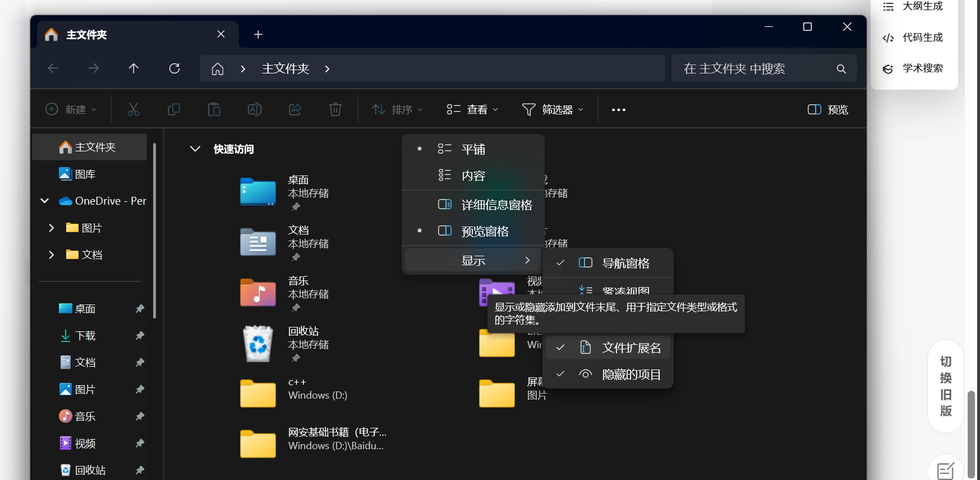Viewport: 980px width, 480px height.
Task: Open the 桌面 folder icon in quick access
Action: point(258,192)
